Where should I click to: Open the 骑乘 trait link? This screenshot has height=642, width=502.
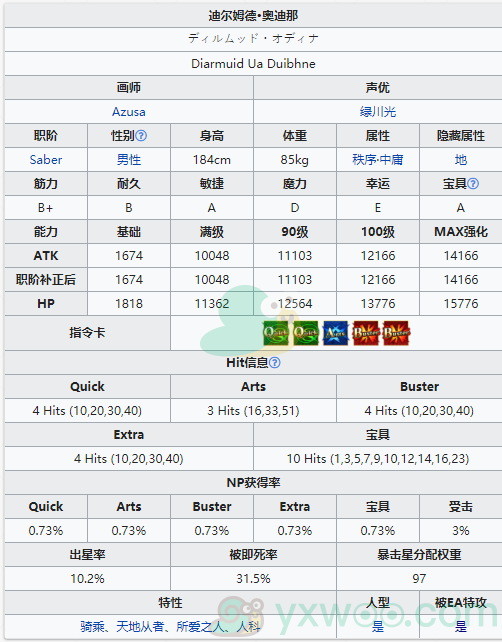(x=92, y=626)
